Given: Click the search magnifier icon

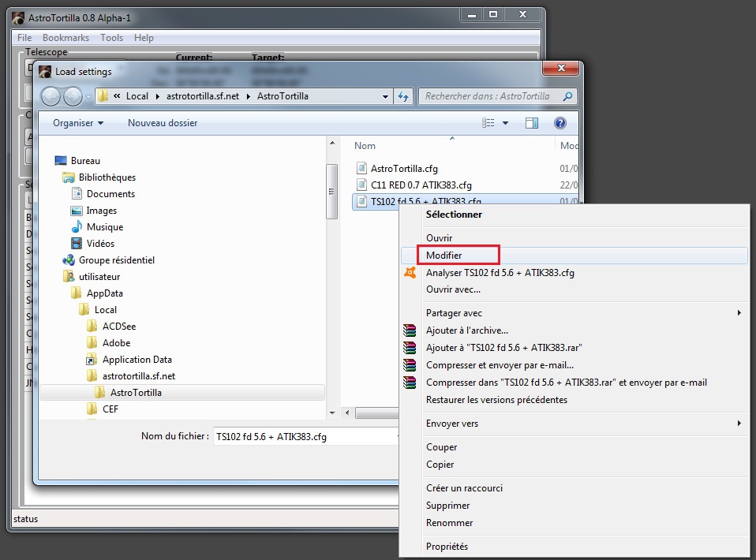Looking at the screenshot, I should pos(567,96).
